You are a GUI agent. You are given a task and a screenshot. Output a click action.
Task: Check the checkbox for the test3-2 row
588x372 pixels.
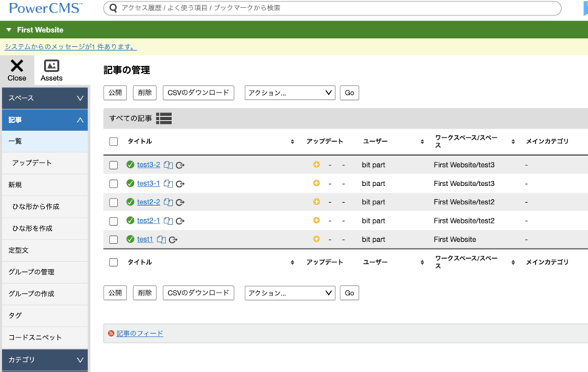tap(113, 165)
